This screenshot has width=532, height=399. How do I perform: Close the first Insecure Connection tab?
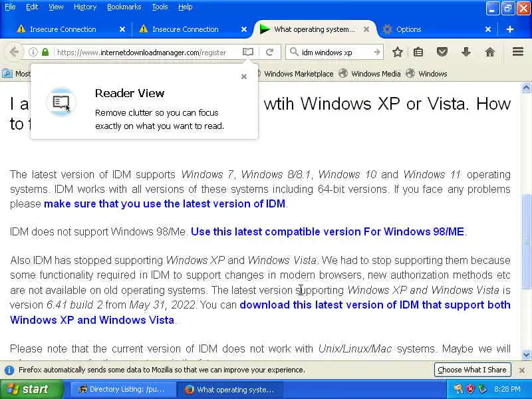122,29
